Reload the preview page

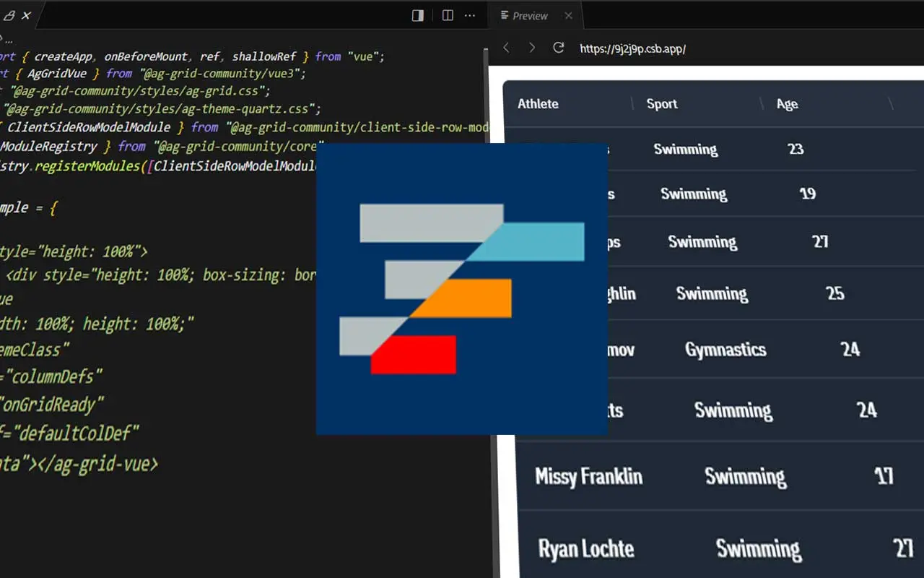(x=558, y=48)
